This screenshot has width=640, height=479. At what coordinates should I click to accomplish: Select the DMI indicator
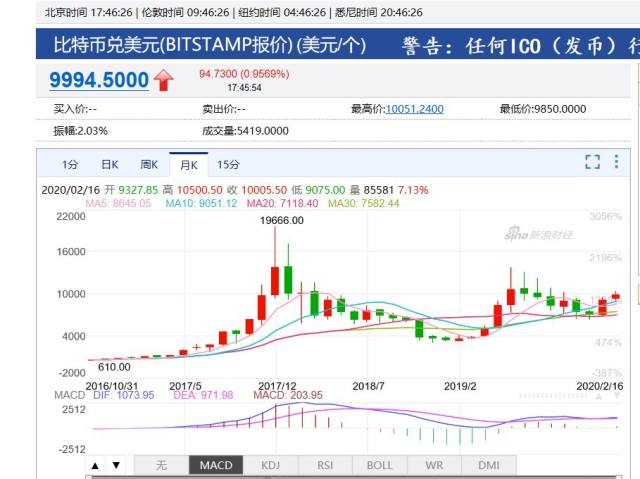488,465
